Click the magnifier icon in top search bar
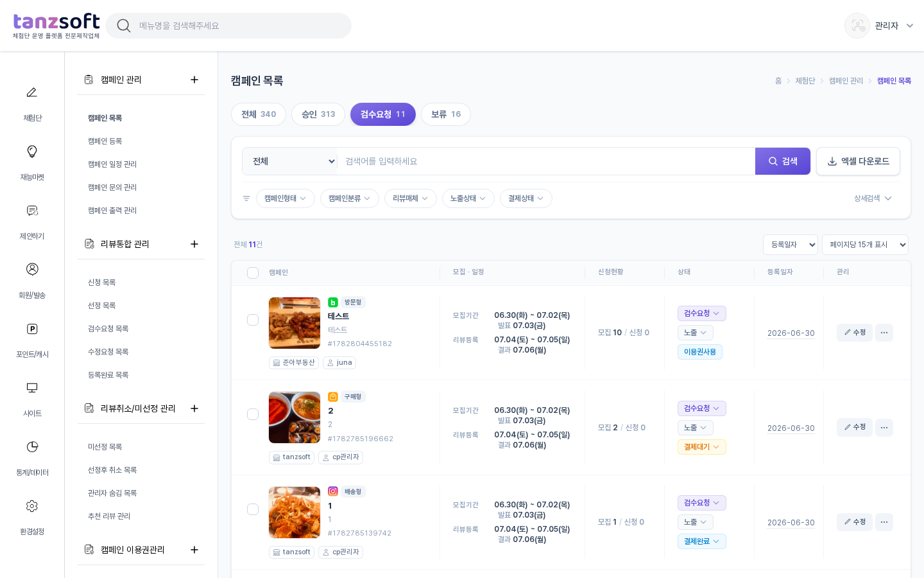Image resolution: width=924 pixels, height=578 pixels. [124, 26]
